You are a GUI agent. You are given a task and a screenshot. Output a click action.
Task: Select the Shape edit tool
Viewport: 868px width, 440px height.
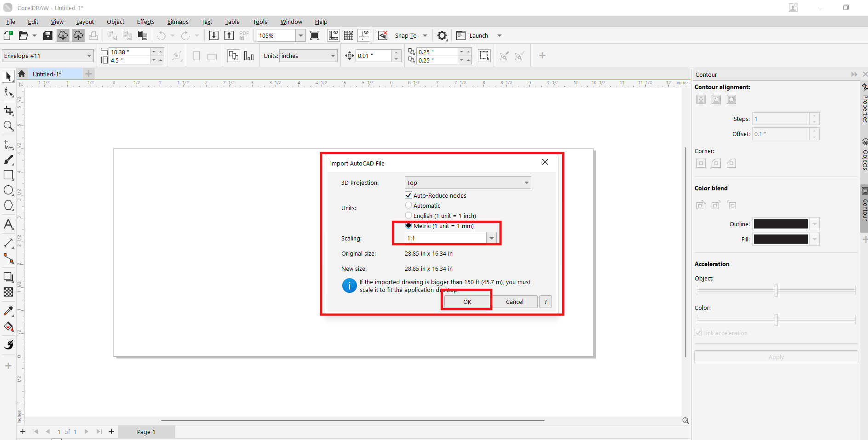tap(8, 92)
